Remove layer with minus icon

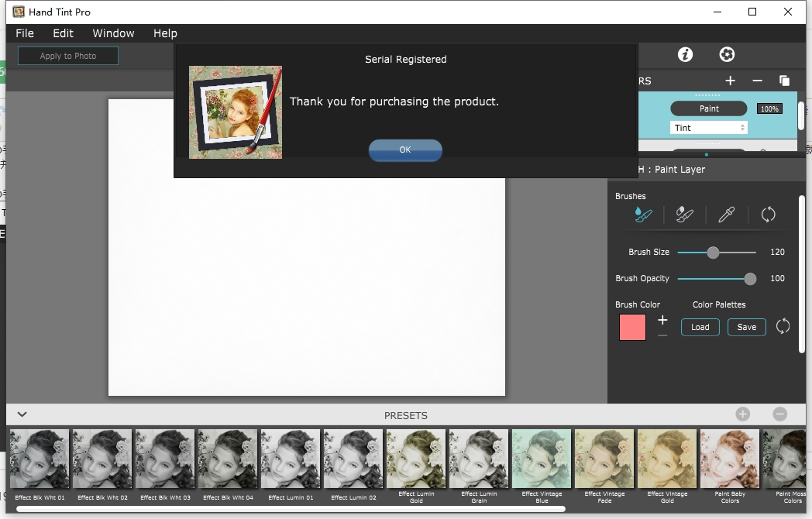[x=757, y=81]
